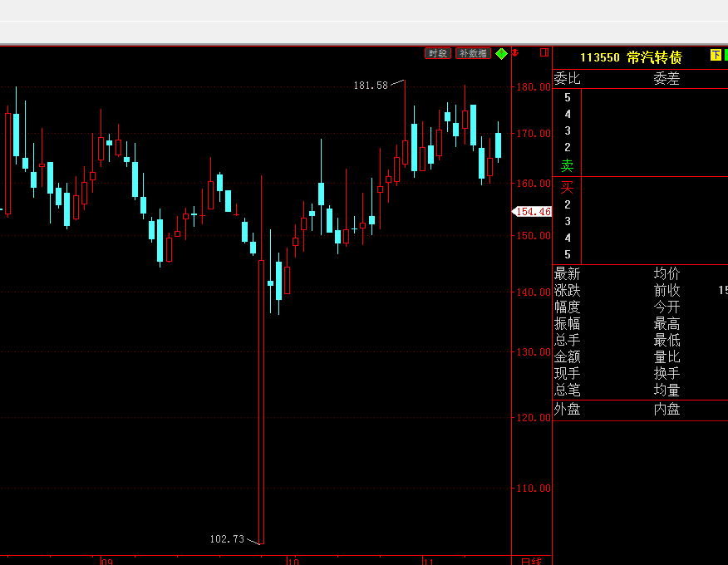Click the month 10 marker on date axis

coord(293,562)
